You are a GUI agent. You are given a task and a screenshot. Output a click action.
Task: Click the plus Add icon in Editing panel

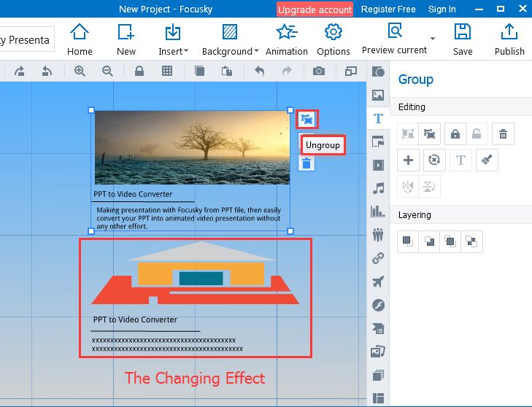coord(408,160)
